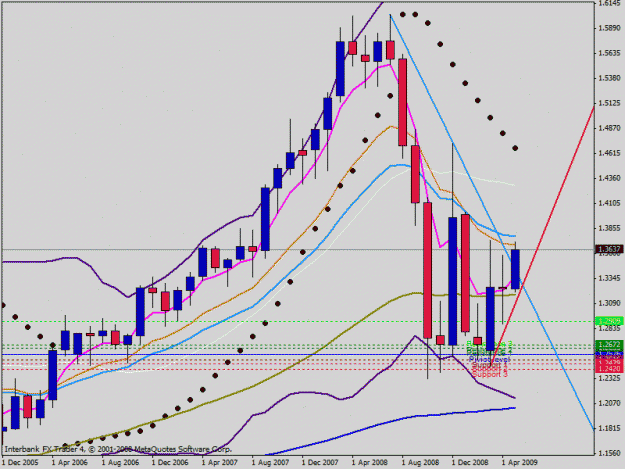The width and height of the screenshot is (625, 469).
Task: Click the 1 Apr 2009 date label
Action: point(520,463)
